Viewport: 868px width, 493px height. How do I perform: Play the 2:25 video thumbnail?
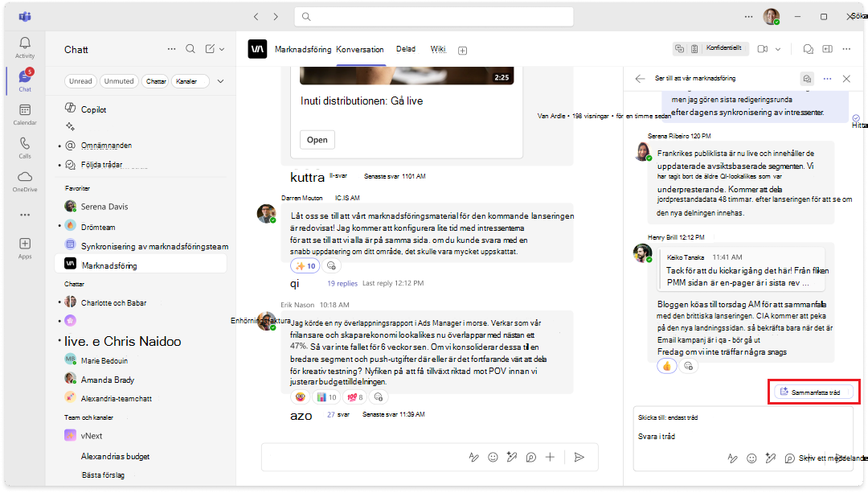coord(407,76)
